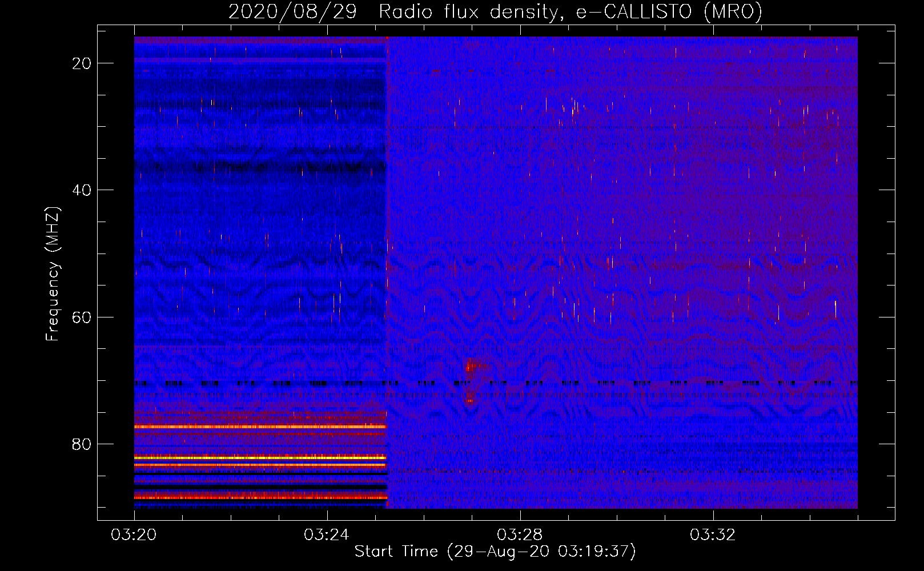Image resolution: width=924 pixels, height=571 pixels.
Task: Click the 'Frequency (MHZ)' axis label
Action: [x=53, y=274]
